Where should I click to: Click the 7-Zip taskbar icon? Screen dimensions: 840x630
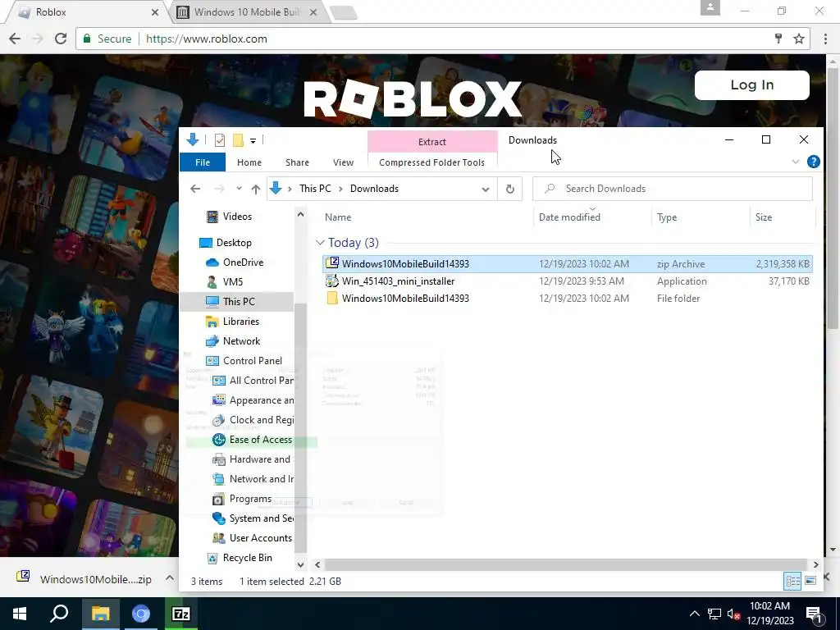181,614
